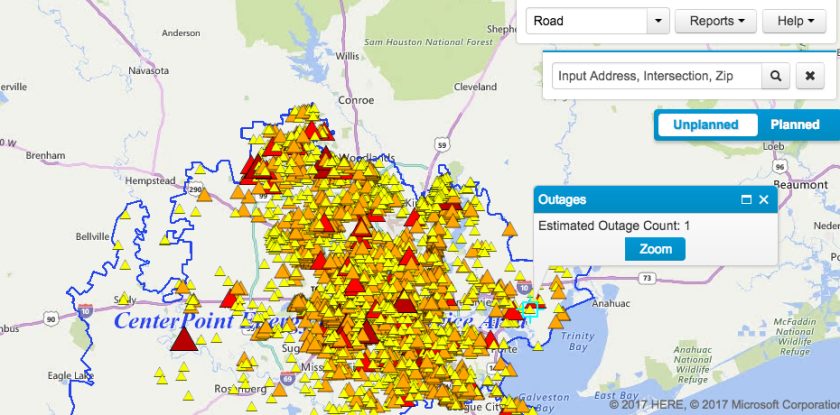Click the Cleveland town label

(x=475, y=86)
